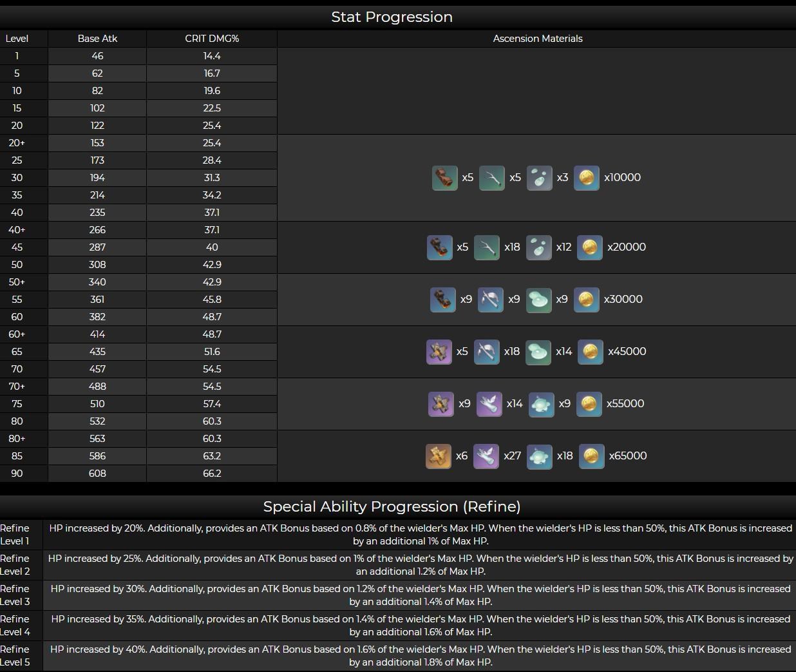
Task: Click the purple ore icon in the x55000 row
Action: point(441,404)
